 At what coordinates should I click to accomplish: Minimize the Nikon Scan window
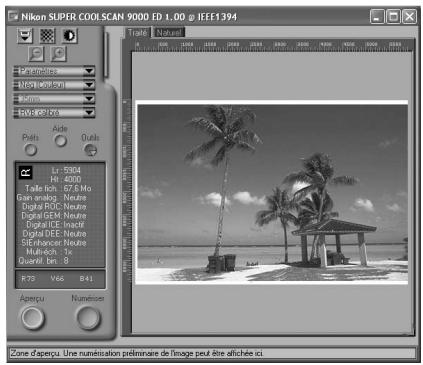(377, 16)
